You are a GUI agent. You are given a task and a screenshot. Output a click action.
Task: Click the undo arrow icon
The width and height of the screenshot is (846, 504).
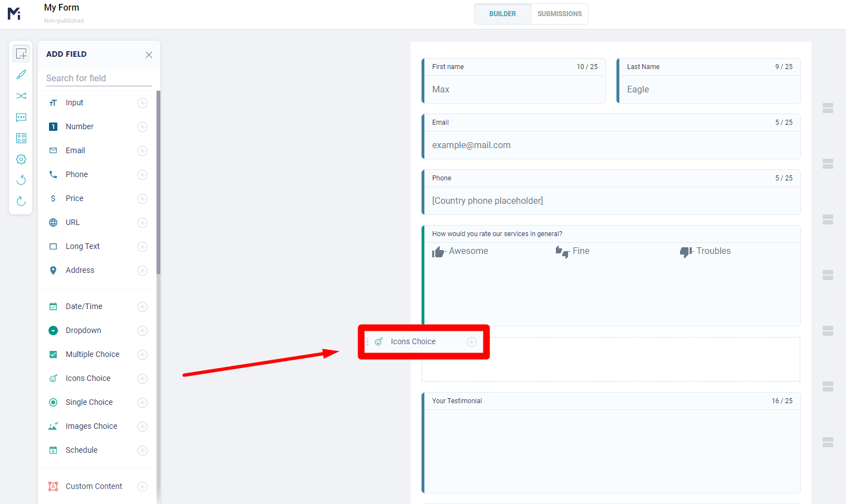coord(21,180)
